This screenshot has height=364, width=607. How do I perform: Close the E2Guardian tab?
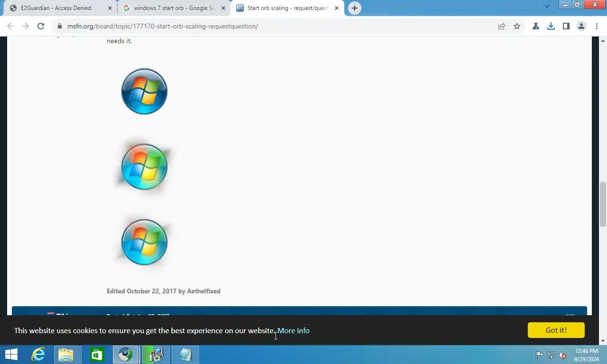(110, 8)
